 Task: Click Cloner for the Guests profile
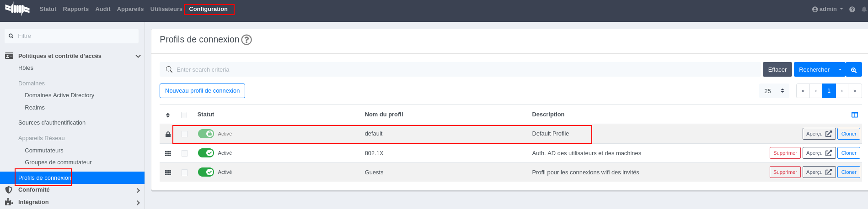(849, 172)
